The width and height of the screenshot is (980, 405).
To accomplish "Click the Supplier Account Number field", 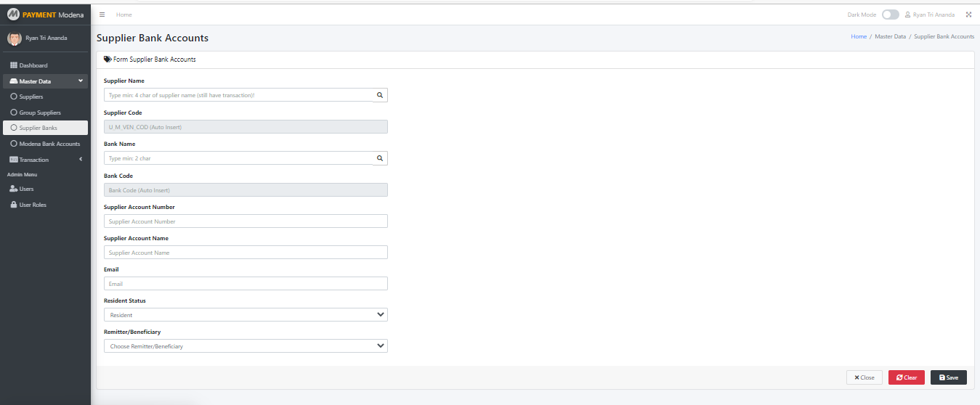I will coord(246,221).
